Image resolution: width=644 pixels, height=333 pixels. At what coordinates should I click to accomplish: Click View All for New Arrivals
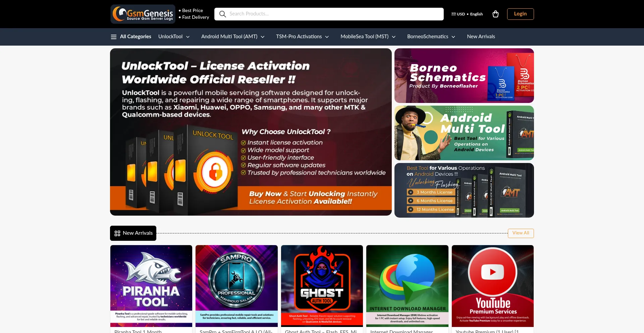tap(521, 233)
